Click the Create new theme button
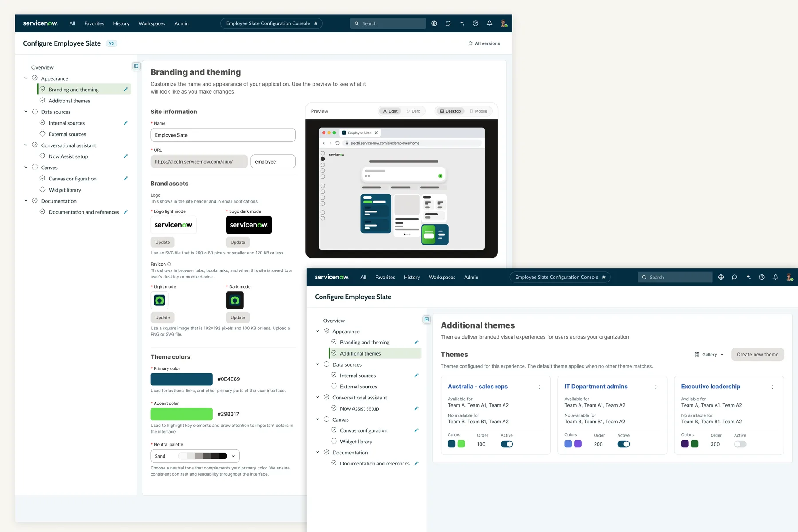The width and height of the screenshot is (798, 532). 757,355
